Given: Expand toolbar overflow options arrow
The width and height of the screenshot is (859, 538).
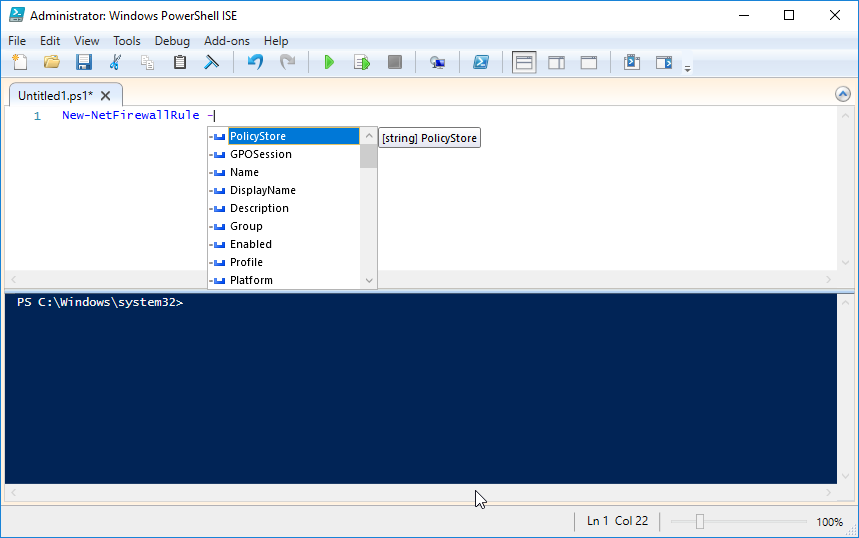Looking at the screenshot, I should click(x=688, y=68).
